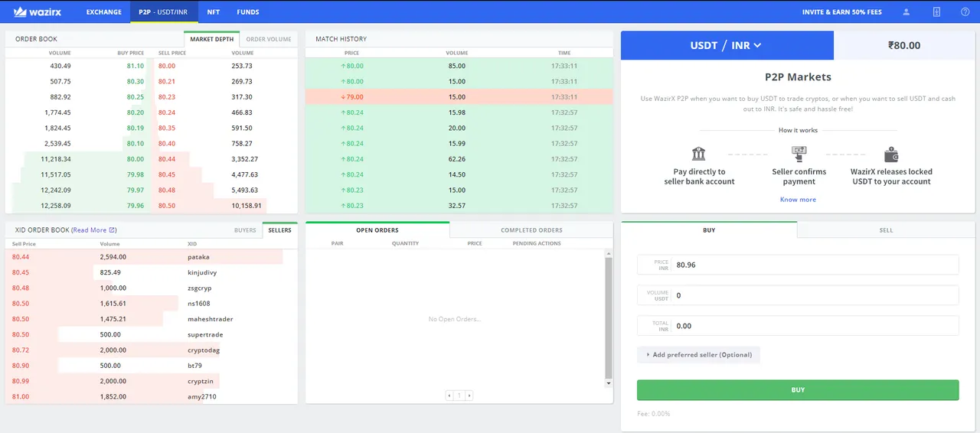Show the Buyers XID tab
The height and width of the screenshot is (433, 980).
click(245, 230)
